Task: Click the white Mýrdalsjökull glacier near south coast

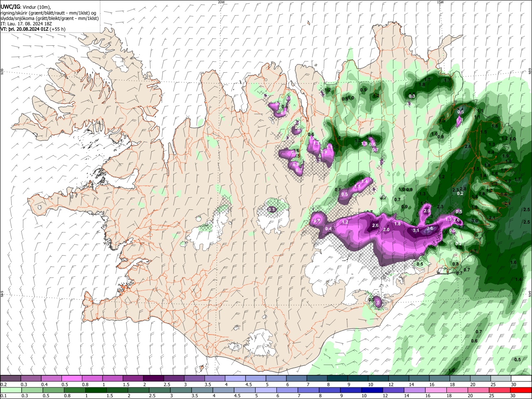Action: click(261, 343)
